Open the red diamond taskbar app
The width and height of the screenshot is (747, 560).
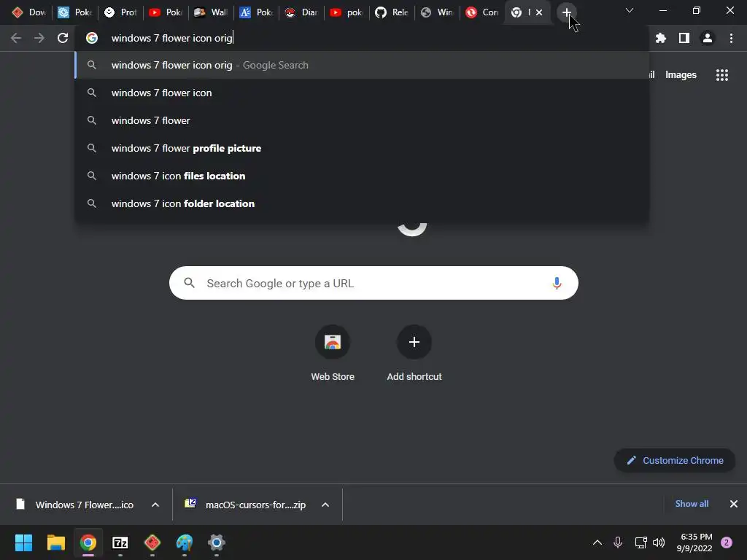tap(152, 542)
